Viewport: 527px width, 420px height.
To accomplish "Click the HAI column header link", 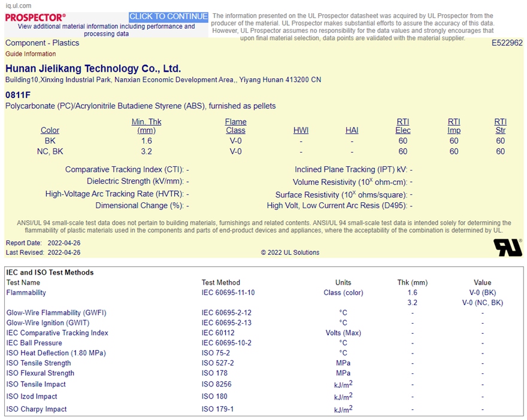I will point(352,130).
